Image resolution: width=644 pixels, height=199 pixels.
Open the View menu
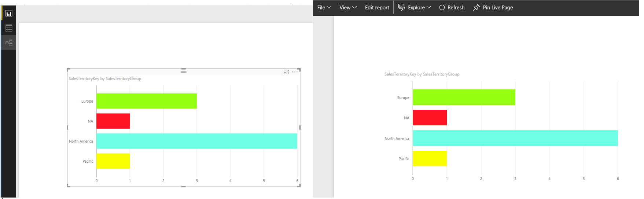pyautogui.click(x=348, y=7)
